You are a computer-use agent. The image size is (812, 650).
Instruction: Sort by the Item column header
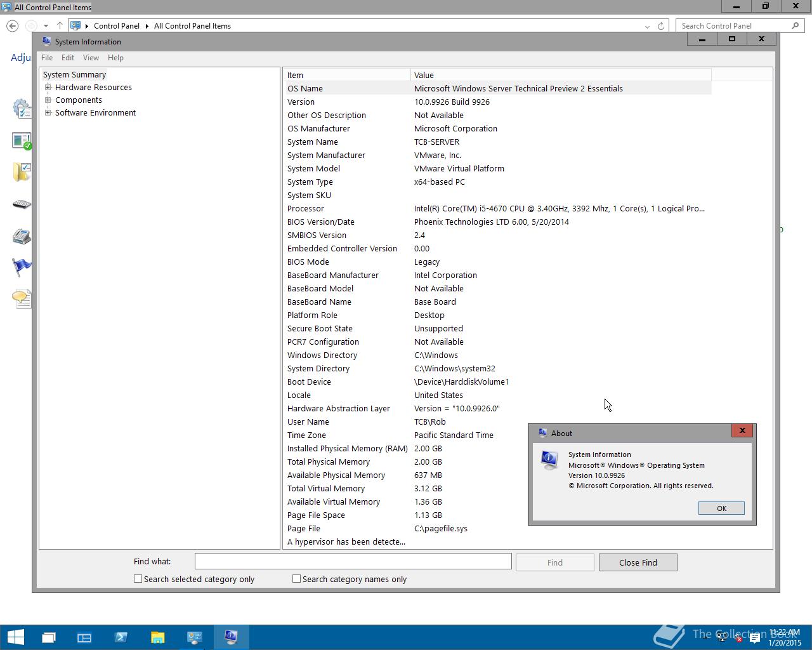(346, 75)
